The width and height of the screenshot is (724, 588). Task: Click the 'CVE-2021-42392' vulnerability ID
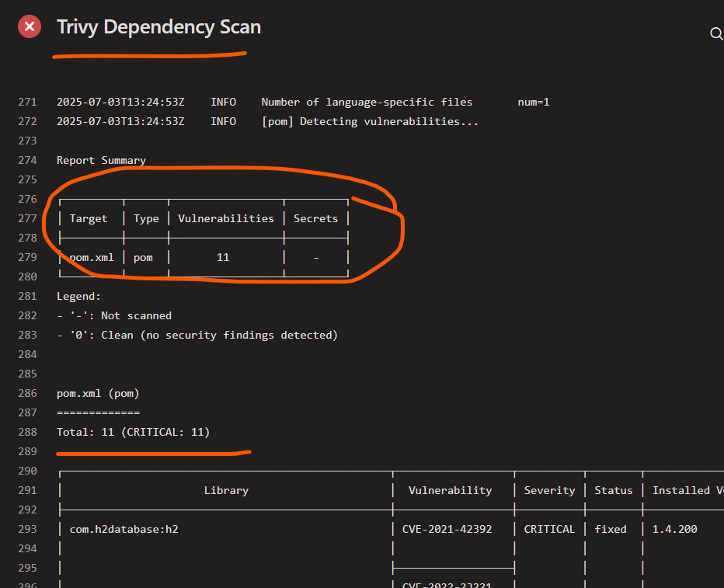click(x=447, y=529)
